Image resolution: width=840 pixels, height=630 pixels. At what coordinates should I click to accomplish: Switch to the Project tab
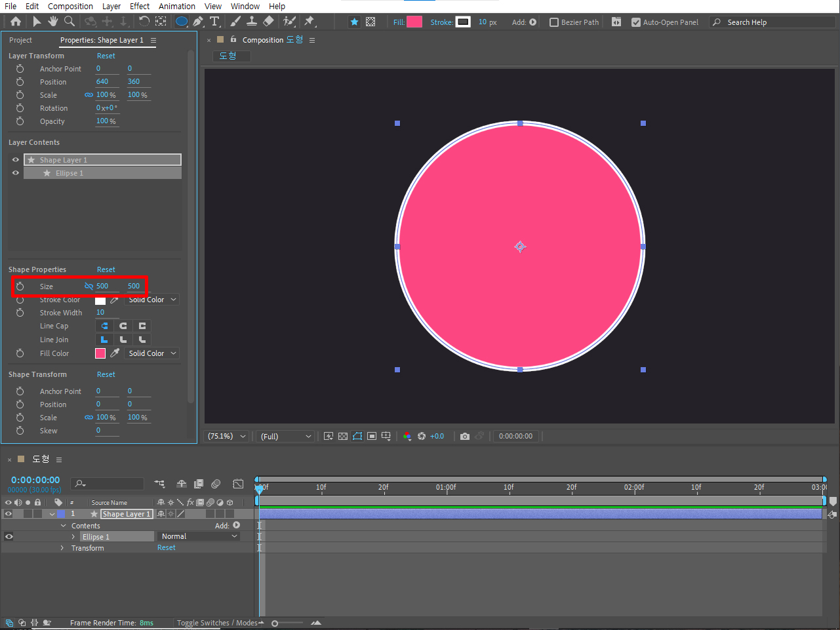point(20,40)
